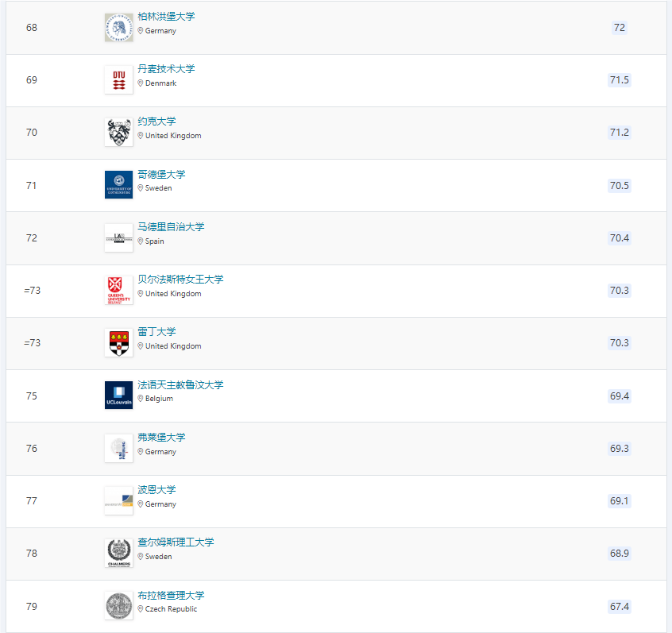Click the red DTU logo
672x633 pixels.
click(118, 80)
